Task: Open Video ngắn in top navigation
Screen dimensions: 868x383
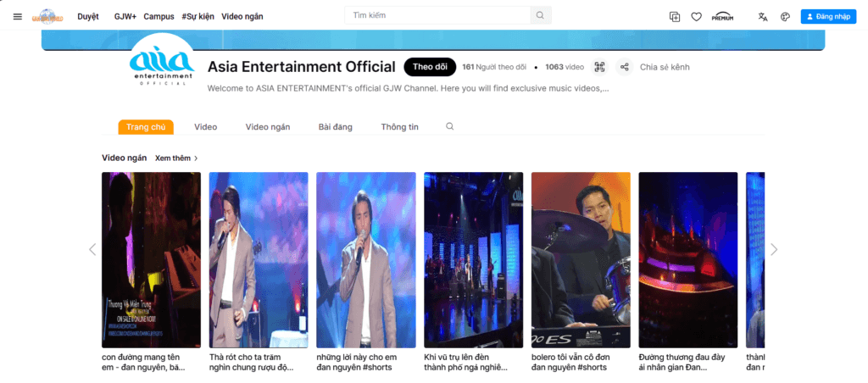Action: [242, 17]
